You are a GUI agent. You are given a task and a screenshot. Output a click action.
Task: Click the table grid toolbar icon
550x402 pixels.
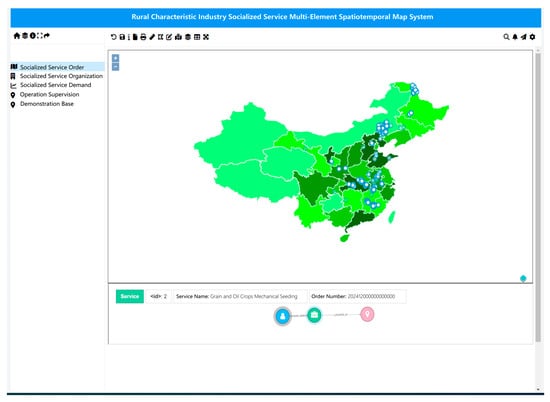[197, 37]
